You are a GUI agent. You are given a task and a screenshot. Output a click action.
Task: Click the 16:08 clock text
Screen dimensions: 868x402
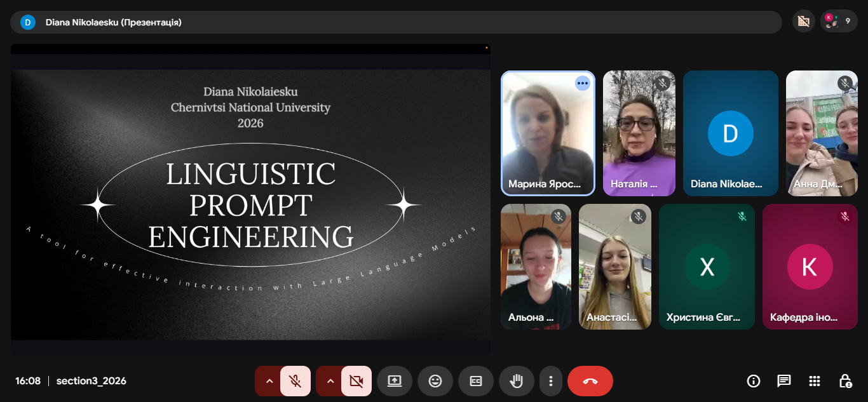pos(28,381)
